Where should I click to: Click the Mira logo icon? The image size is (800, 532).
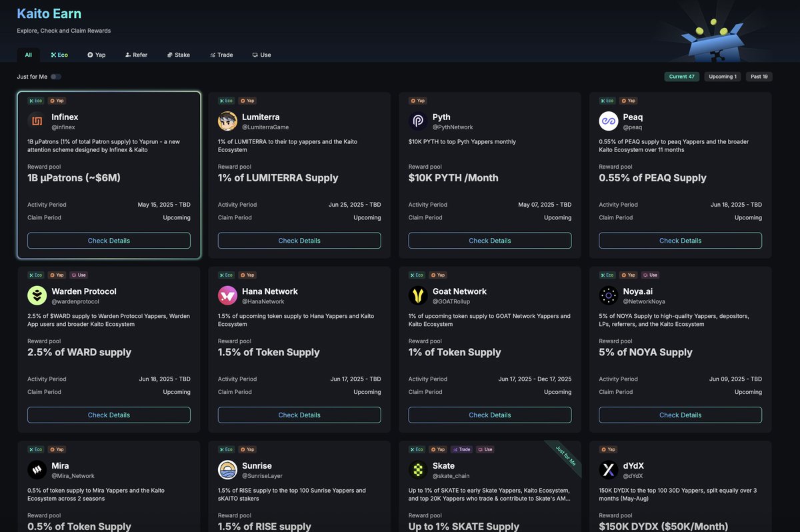pyautogui.click(x=37, y=470)
